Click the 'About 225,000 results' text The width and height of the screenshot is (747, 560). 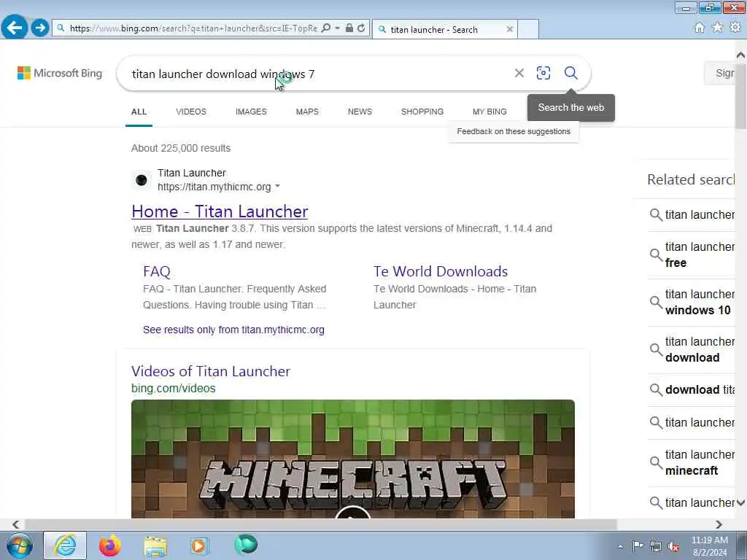(181, 148)
